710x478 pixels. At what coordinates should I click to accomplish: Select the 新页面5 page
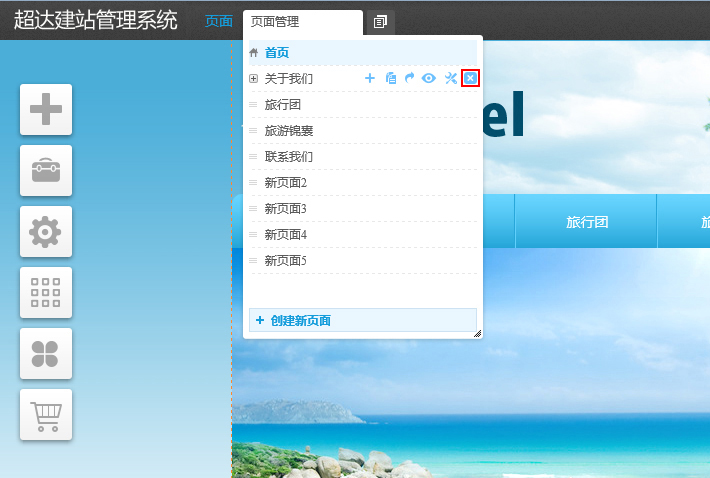tap(363, 261)
